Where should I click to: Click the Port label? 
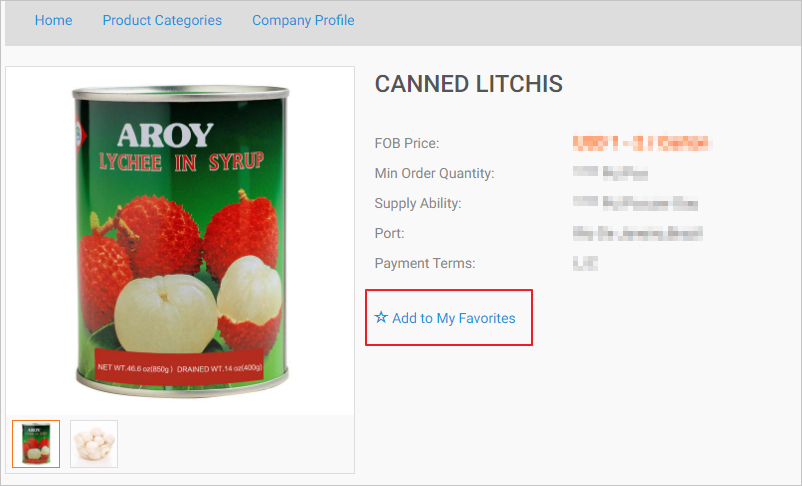click(x=388, y=234)
